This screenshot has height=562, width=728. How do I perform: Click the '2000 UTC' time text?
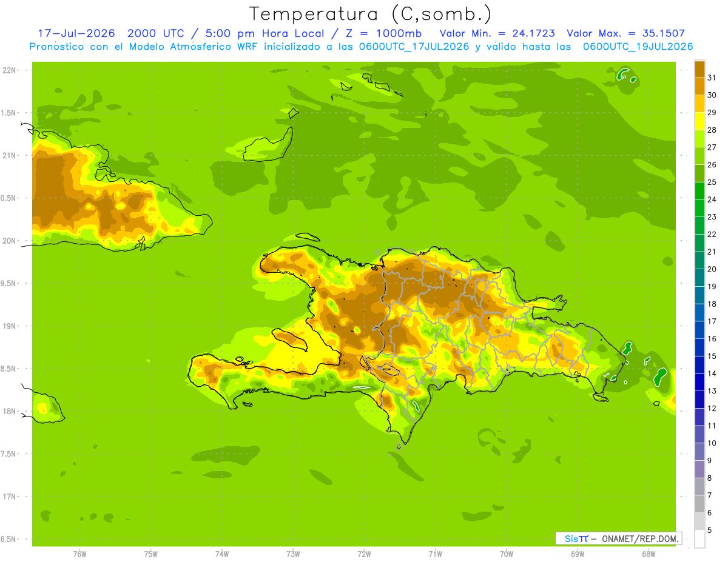pos(156,33)
